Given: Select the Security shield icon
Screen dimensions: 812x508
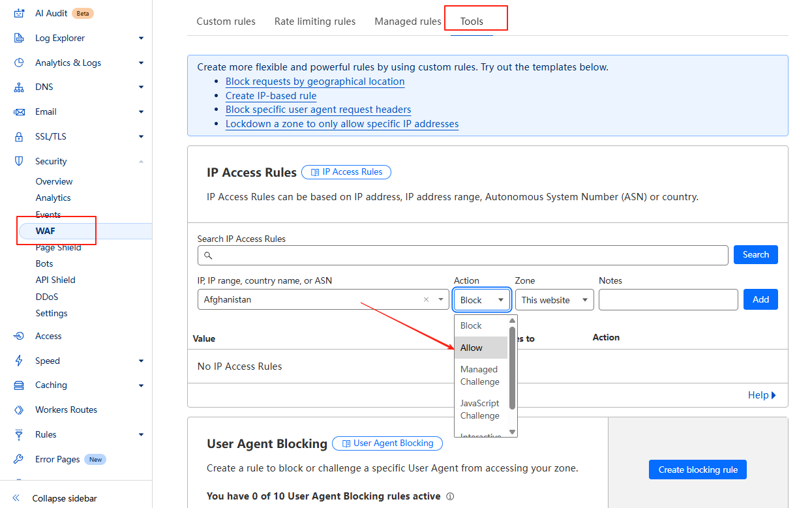Looking at the screenshot, I should coord(20,161).
